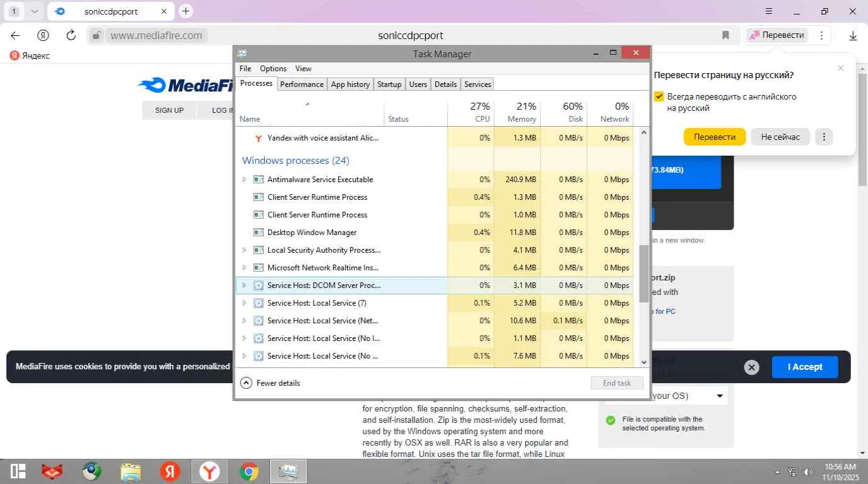Open the View menu in Task Manager
Image resolution: width=868 pixels, height=484 pixels.
[x=303, y=69]
